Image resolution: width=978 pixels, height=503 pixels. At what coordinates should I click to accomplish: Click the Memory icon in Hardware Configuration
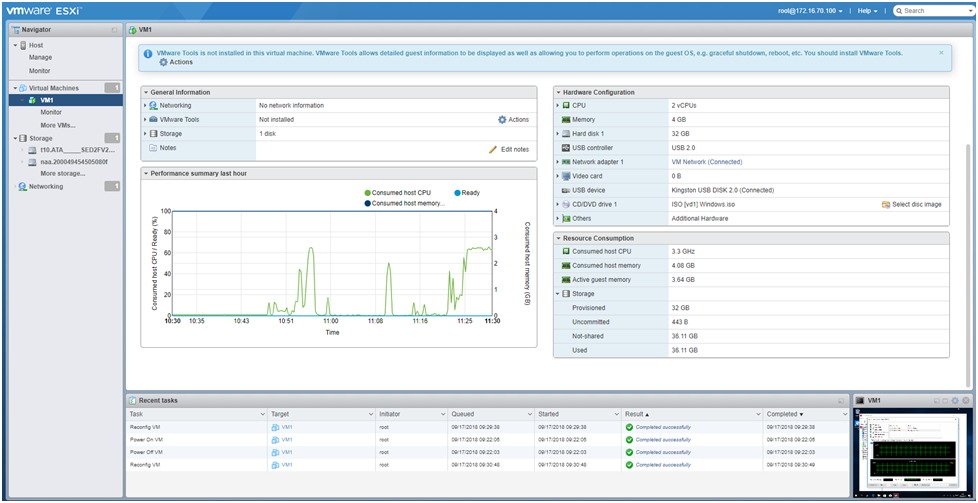(566, 119)
